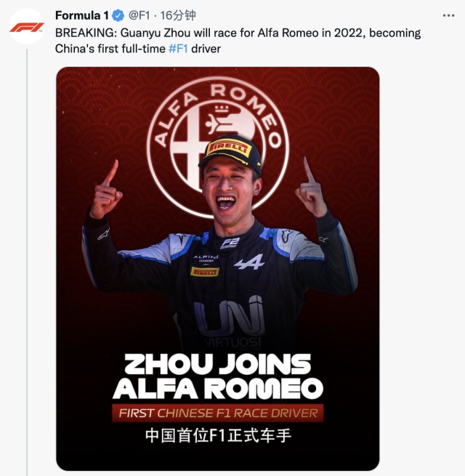Click the F2 logo on the collar
This screenshot has width=465, height=476.
click(230, 243)
